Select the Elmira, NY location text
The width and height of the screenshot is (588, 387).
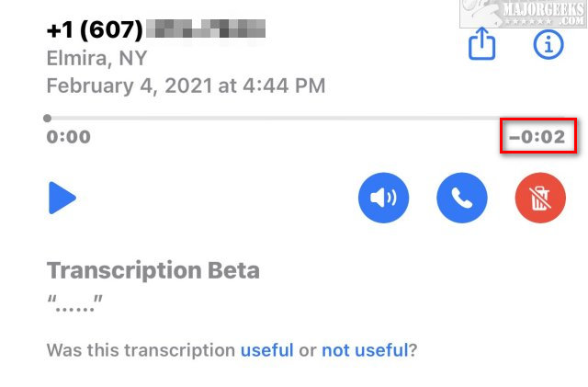coord(96,59)
